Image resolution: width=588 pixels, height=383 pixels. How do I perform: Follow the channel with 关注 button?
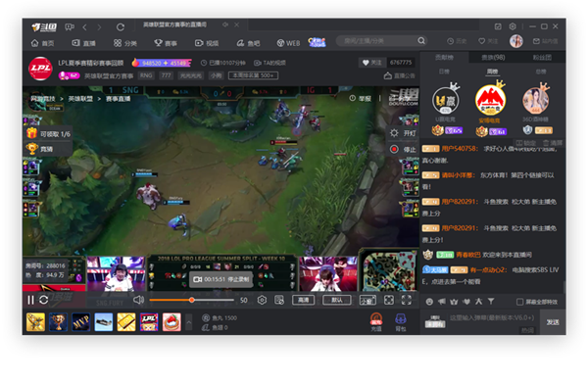(x=371, y=63)
